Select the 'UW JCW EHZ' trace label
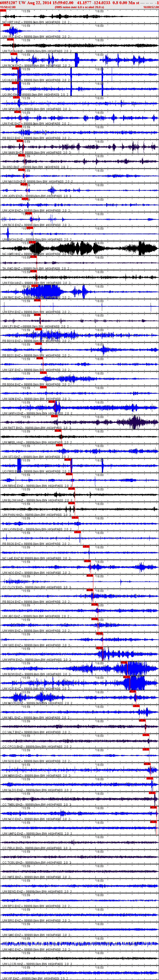The height and width of the screenshot is (980, 159). pyautogui.click(x=12, y=210)
